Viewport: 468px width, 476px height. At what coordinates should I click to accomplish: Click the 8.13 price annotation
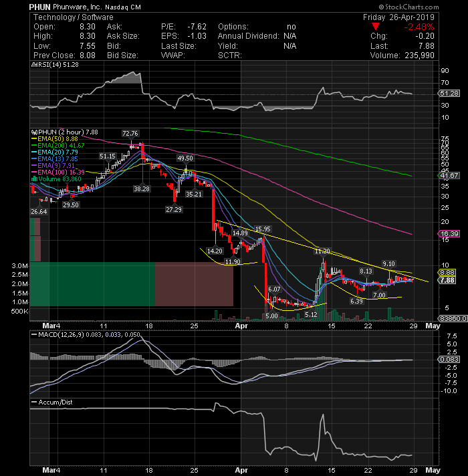click(x=366, y=271)
